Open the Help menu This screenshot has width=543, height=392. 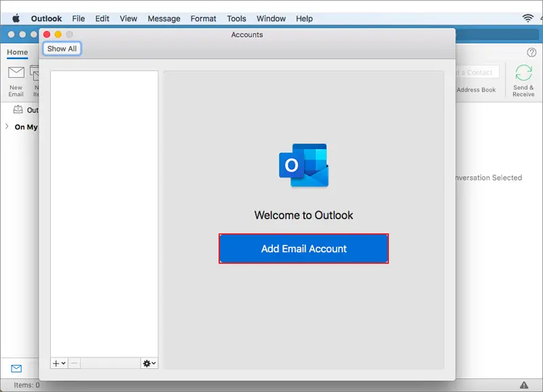(x=304, y=18)
